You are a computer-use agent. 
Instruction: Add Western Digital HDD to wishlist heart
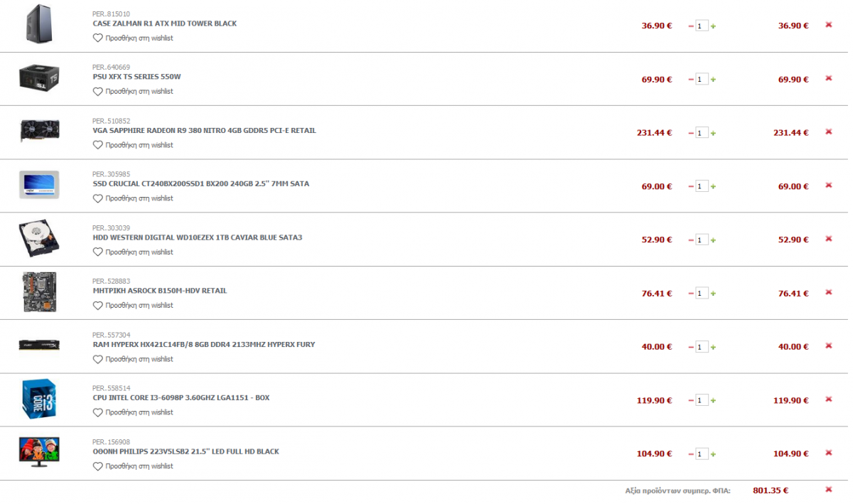tap(98, 252)
